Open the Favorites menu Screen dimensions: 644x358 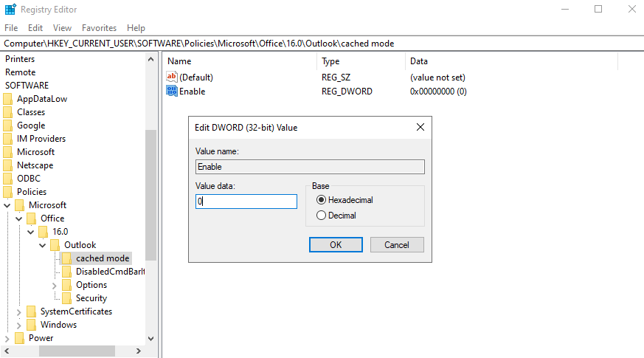99,28
